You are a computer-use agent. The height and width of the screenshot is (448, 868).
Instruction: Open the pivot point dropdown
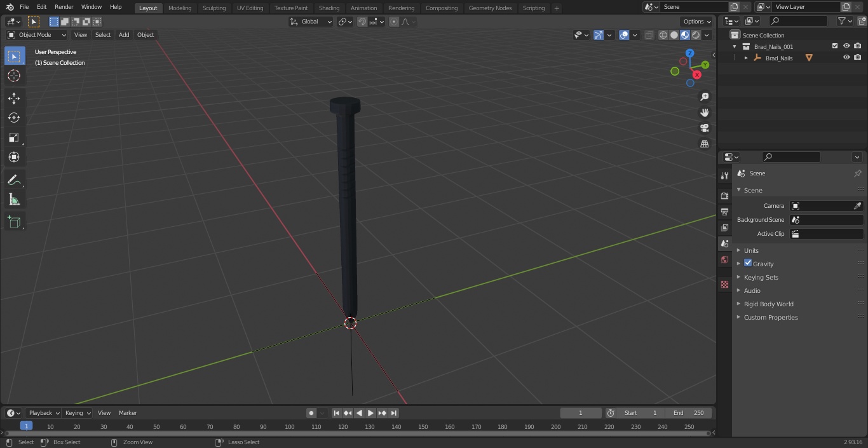pyautogui.click(x=345, y=22)
